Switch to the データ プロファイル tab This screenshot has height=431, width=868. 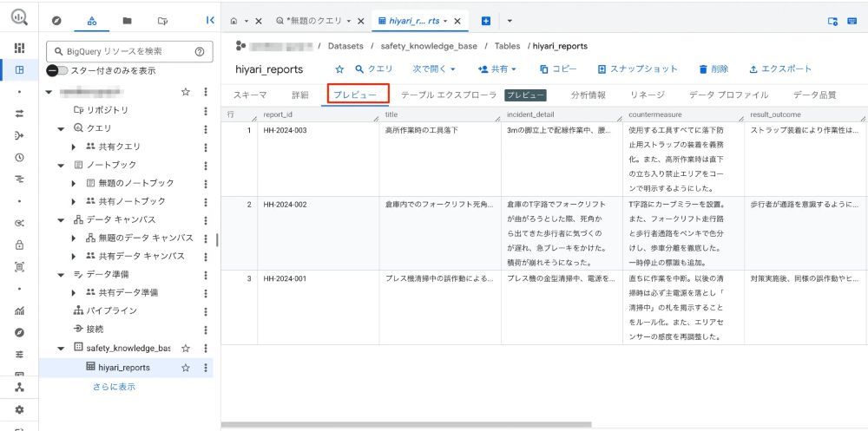pos(728,95)
